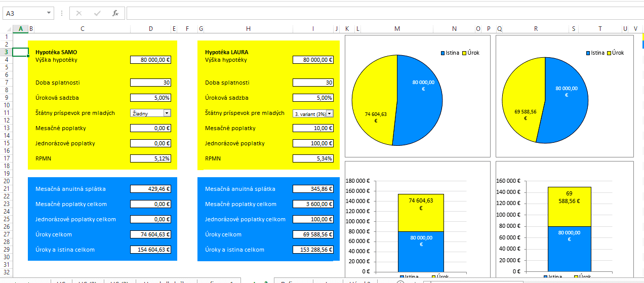Click Úrok legend entry in left pie chart
The width and height of the screenshot is (644, 283).
point(470,53)
